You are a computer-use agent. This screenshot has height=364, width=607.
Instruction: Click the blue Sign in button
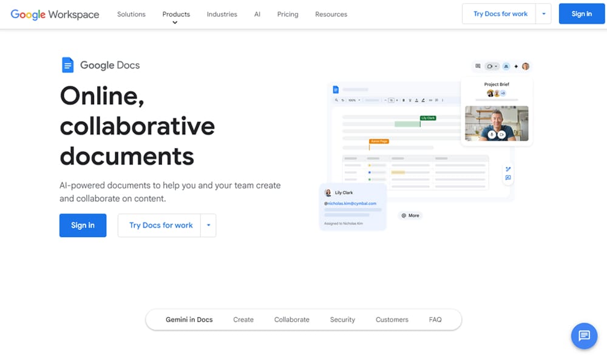[x=581, y=13]
